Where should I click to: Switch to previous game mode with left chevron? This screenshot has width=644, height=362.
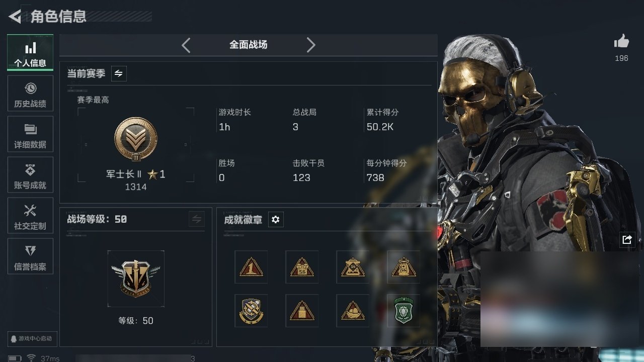coord(186,45)
